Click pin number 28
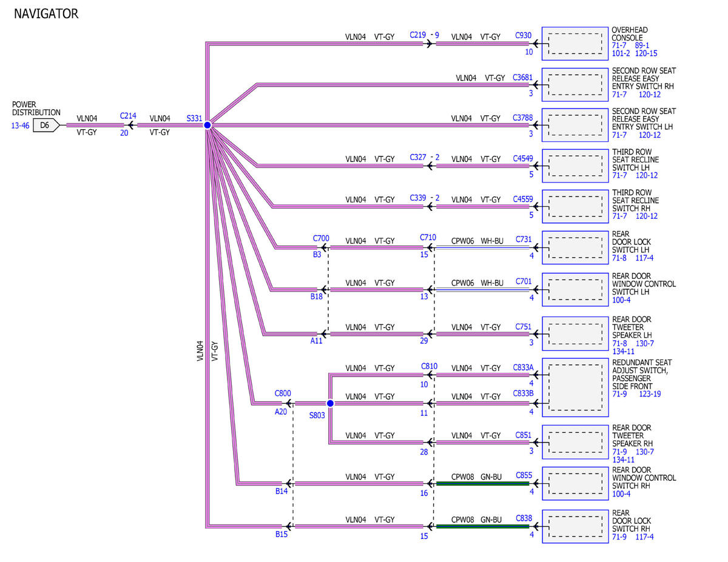This screenshot has height=562, width=728. pyautogui.click(x=424, y=452)
